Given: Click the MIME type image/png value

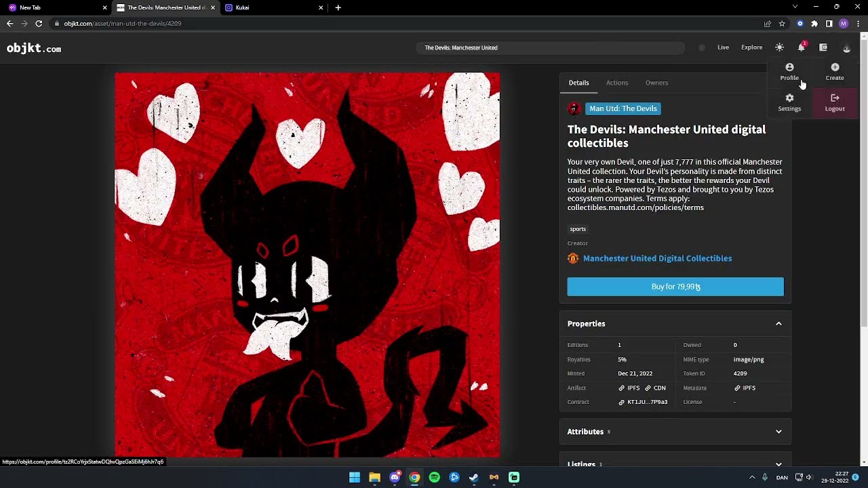Looking at the screenshot, I should [749, 359].
